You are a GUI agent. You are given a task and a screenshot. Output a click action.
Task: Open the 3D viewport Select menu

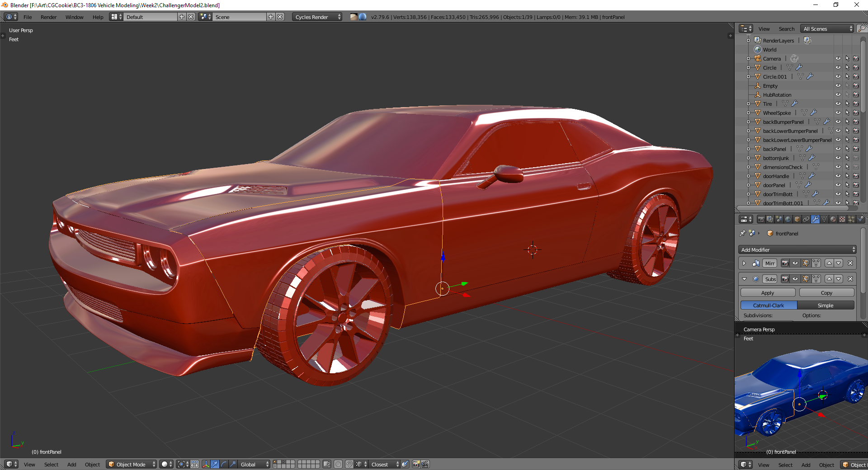51,464
